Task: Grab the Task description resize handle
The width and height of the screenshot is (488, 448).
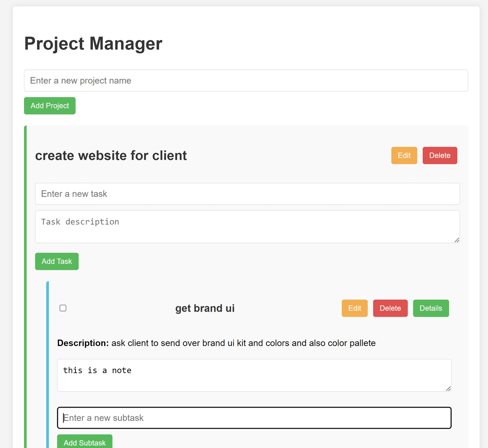Action: point(457,240)
